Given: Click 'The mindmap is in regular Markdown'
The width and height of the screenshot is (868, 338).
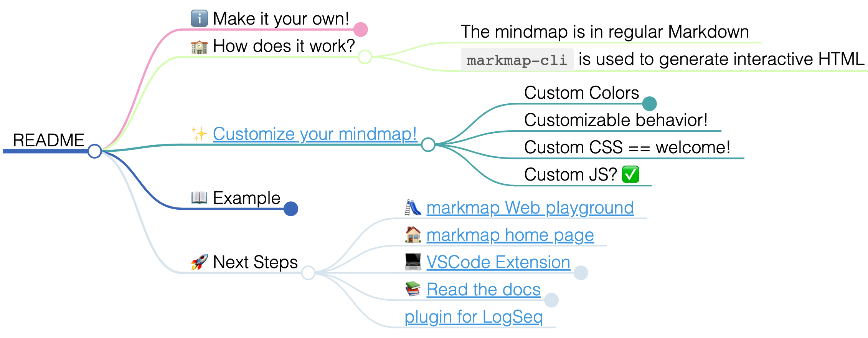Looking at the screenshot, I should coord(605,32).
